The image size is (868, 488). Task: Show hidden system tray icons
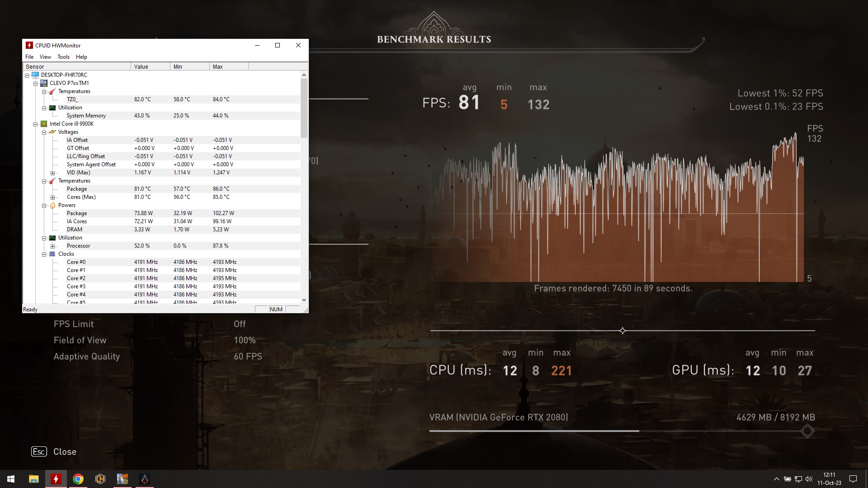[777, 479]
